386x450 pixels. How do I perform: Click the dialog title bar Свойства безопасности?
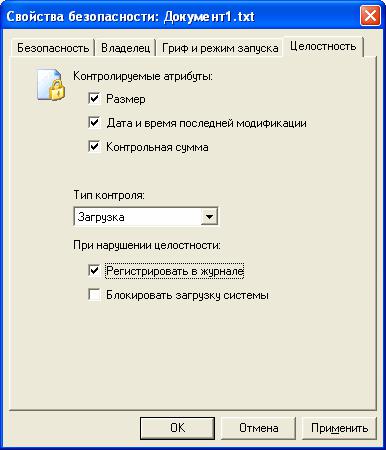130,16
